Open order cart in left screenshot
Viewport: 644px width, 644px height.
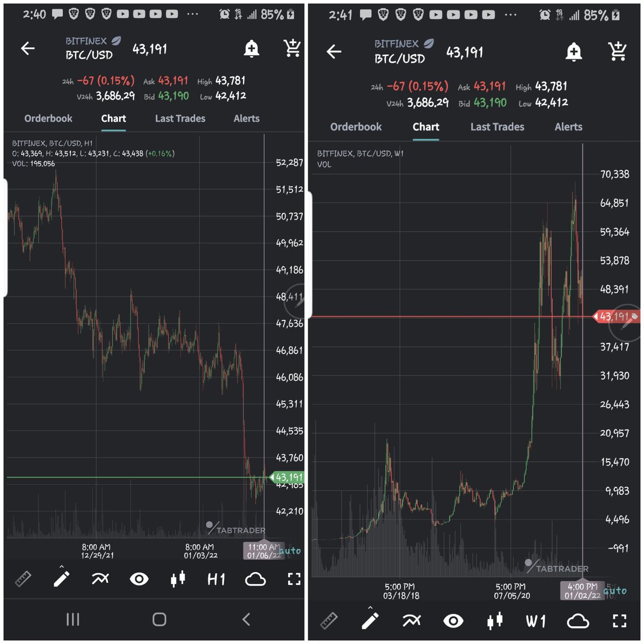pos(292,48)
